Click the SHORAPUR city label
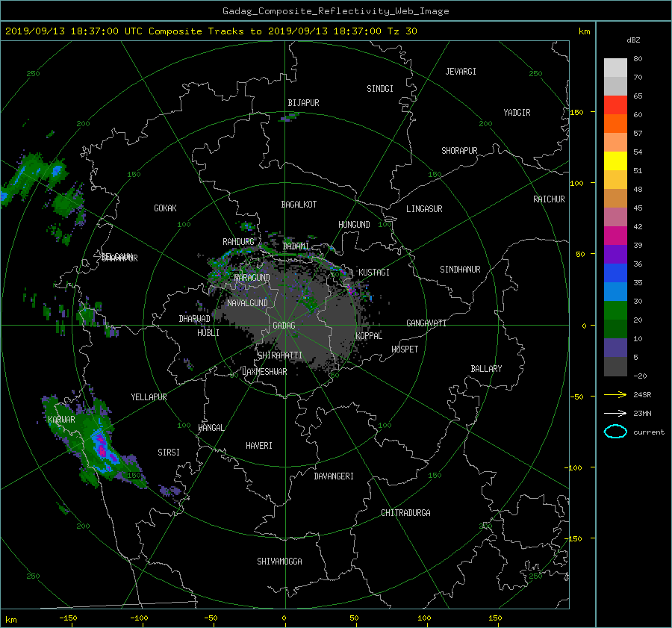672x628 pixels. pyautogui.click(x=459, y=151)
